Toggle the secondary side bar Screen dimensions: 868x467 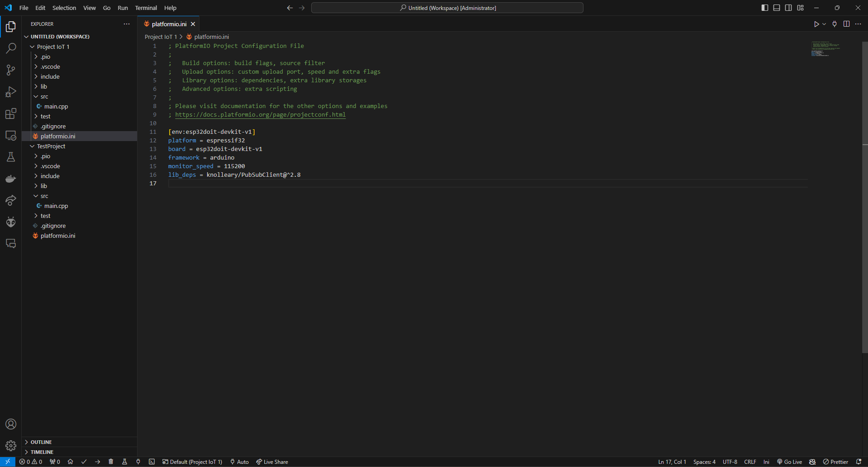[788, 8]
